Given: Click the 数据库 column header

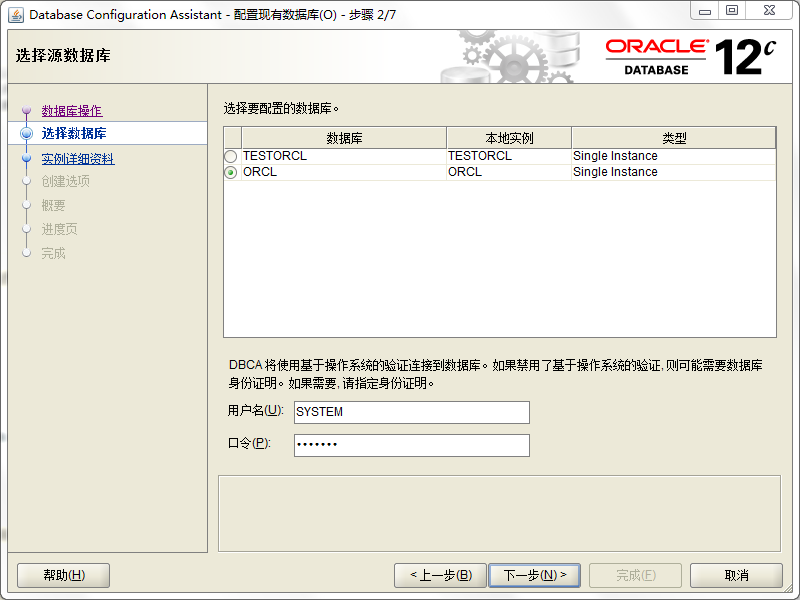Looking at the screenshot, I should pos(344,138).
